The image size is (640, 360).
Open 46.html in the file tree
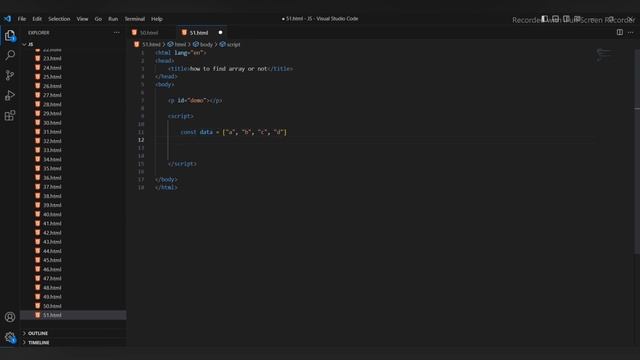(x=52, y=269)
